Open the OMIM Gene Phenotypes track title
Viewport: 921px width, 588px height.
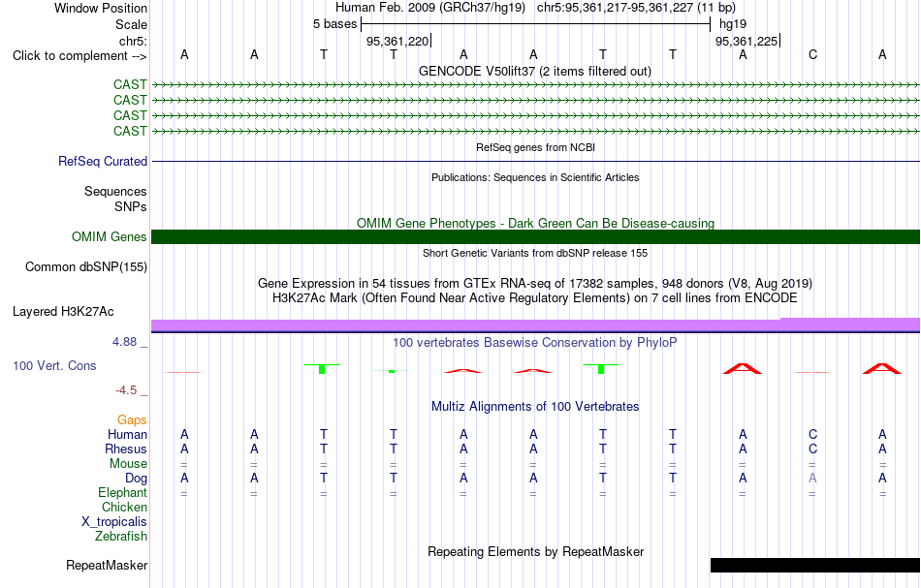[x=535, y=223]
